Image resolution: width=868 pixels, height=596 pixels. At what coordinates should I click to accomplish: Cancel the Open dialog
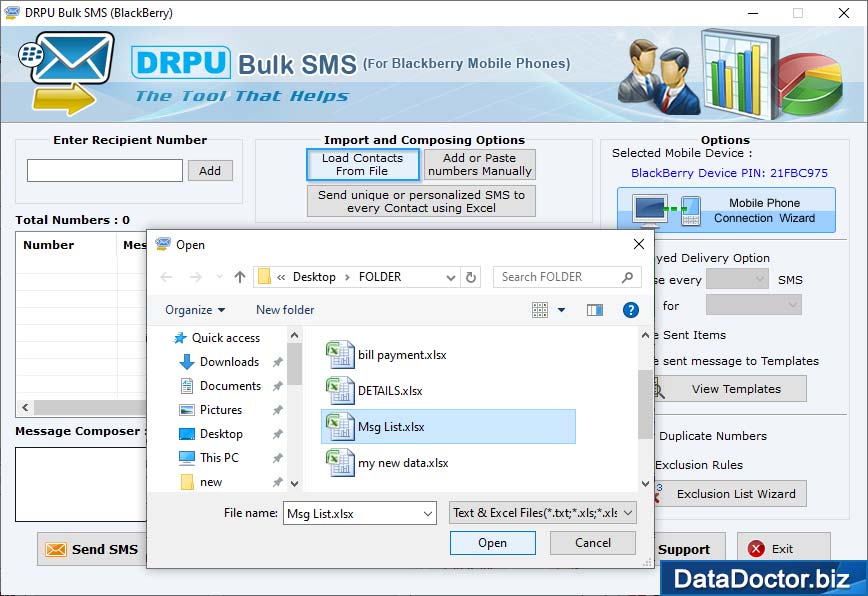point(592,543)
